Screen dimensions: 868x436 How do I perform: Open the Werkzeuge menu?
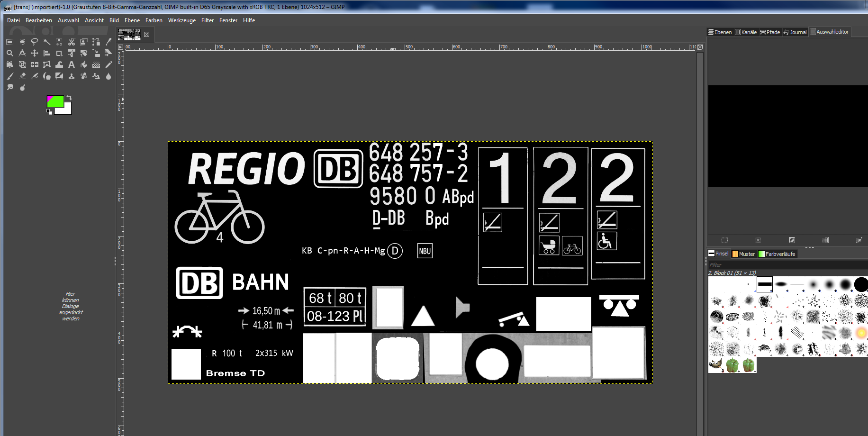[182, 20]
